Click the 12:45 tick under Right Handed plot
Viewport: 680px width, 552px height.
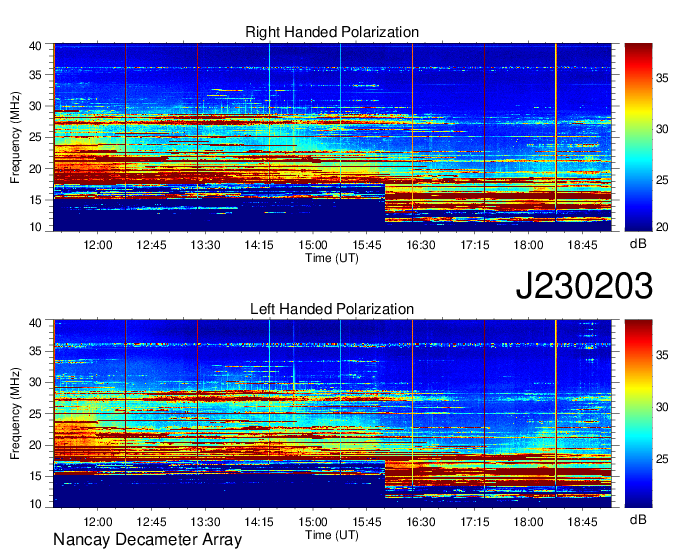pyautogui.click(x=151, y=245)
